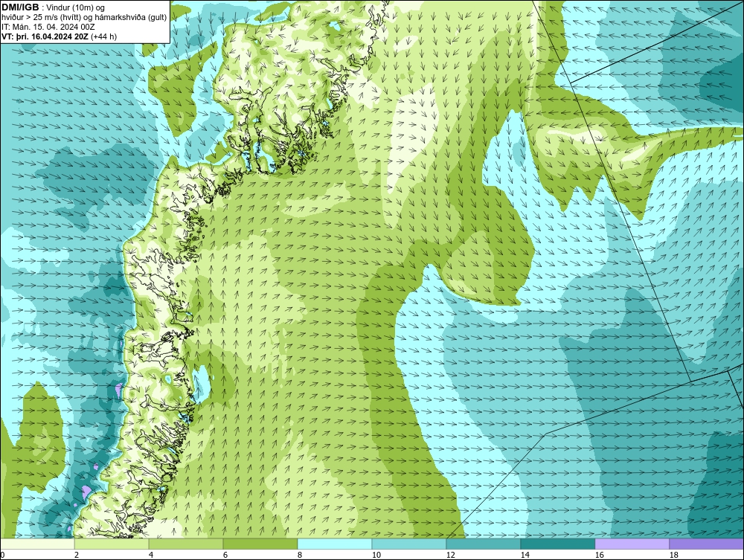Click the scale label '10'
The width and height of the screenshot is (744, 560).
[x=376, y=555]
